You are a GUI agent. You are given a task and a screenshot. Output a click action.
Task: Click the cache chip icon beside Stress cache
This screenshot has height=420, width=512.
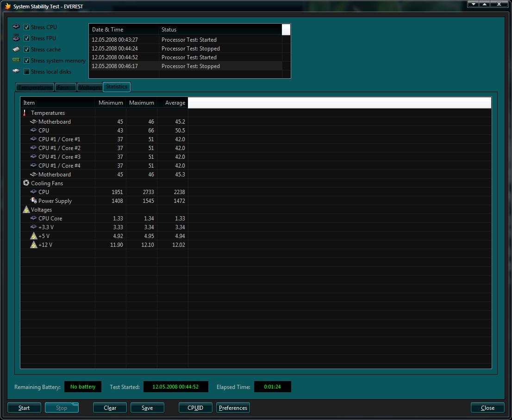click(x=16, y=49)
